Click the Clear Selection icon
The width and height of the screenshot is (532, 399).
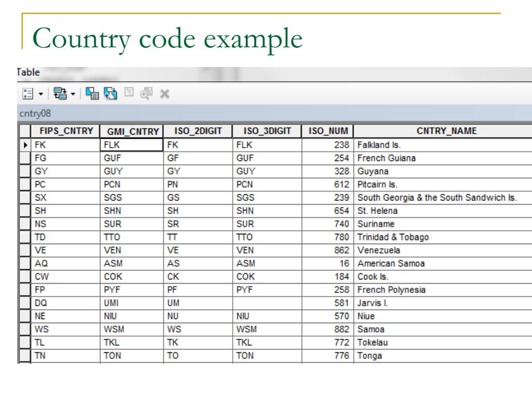click(x=129, y=92)
